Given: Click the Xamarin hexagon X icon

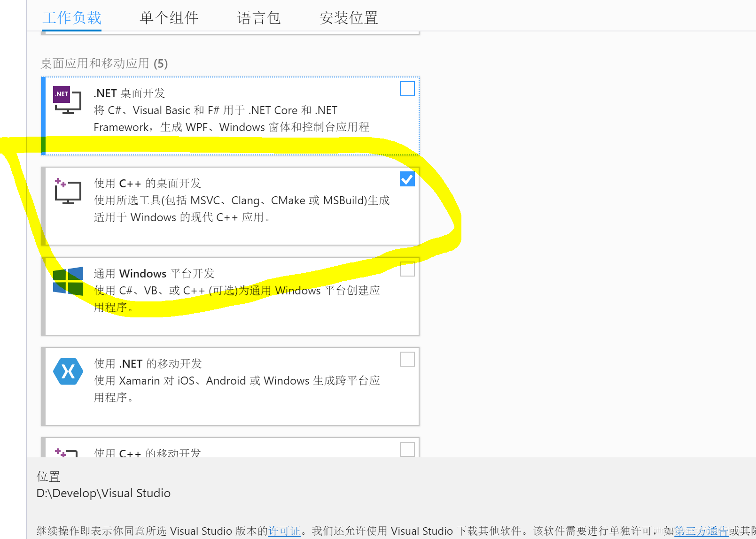Looking at the screenshot, I should pos(68,371).
